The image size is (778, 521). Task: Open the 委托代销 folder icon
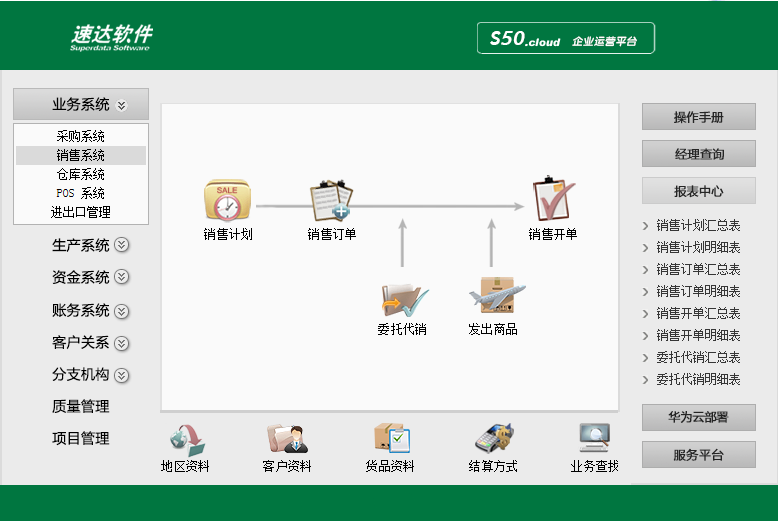tap(404, 300)
